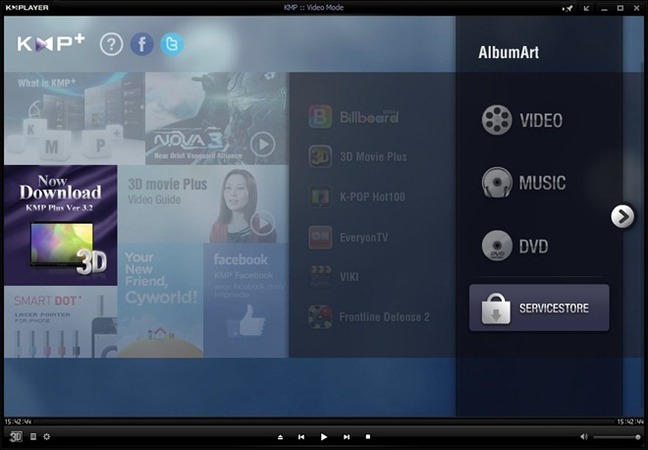Click the eject/open file button
Image resolution: width=648 pixels, height=450 pixels.
[280, 437]
